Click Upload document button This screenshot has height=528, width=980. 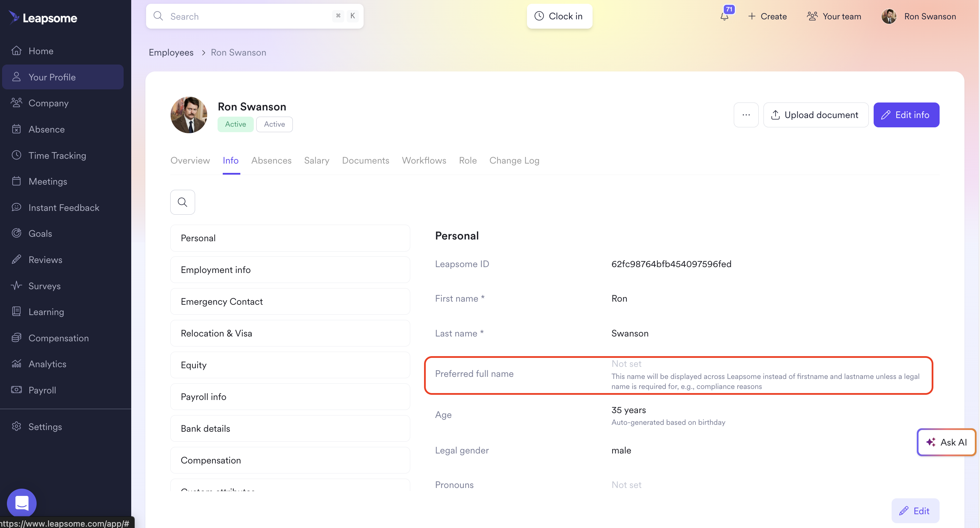816,115
